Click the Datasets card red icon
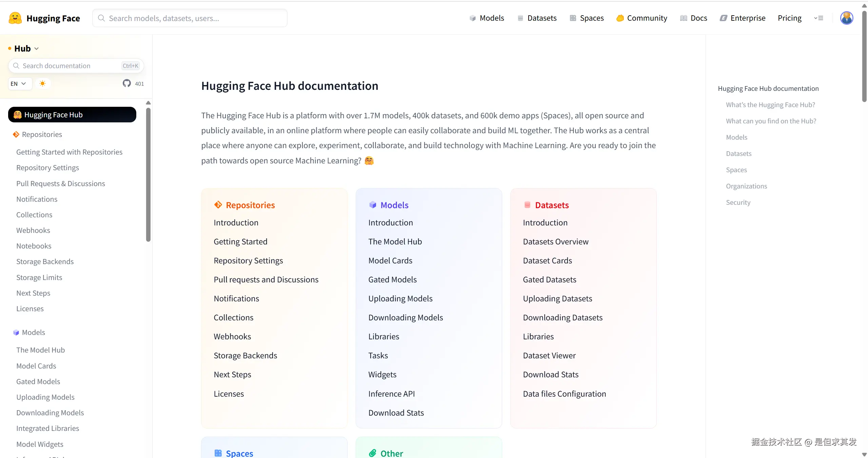The height and width of the screenshot is (458, 868). click(x=527, y=205)
